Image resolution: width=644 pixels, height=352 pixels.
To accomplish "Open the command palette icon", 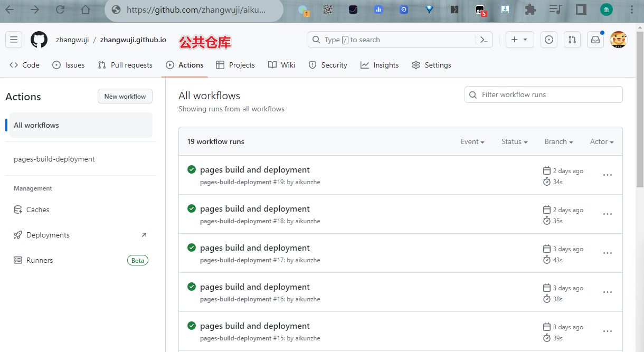I will point(484,40).
